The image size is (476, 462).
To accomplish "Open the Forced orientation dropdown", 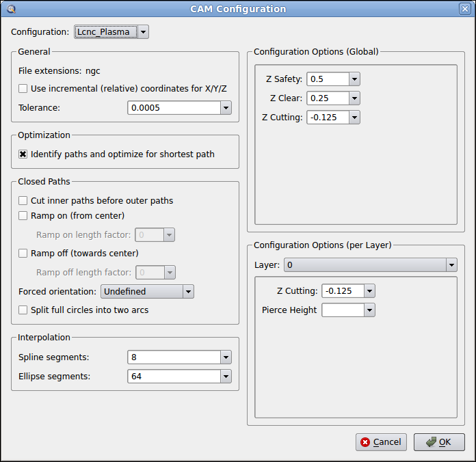I will [188, 292].
